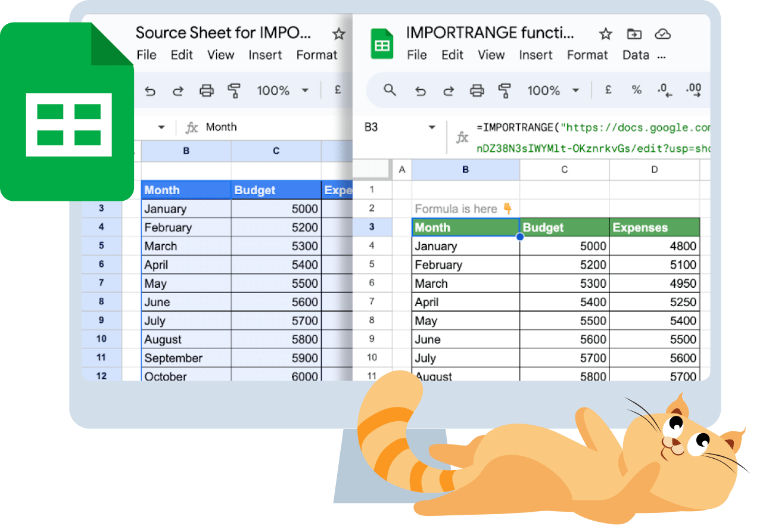Click Expenses value 4950 for March

(655, 283)
